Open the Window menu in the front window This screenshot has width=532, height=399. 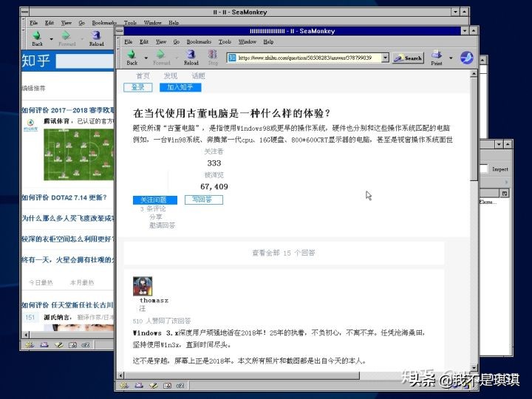pos(248,41)
